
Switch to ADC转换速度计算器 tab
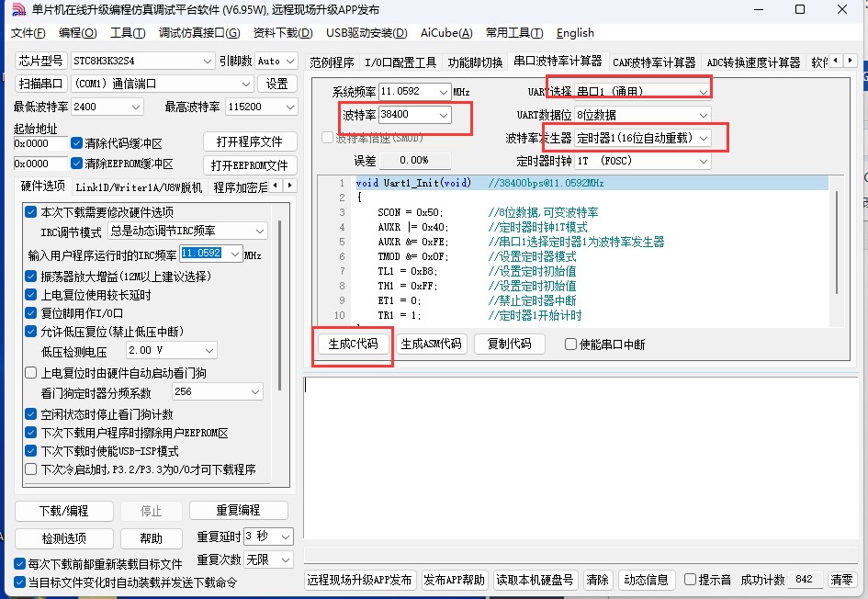[753, 62]
